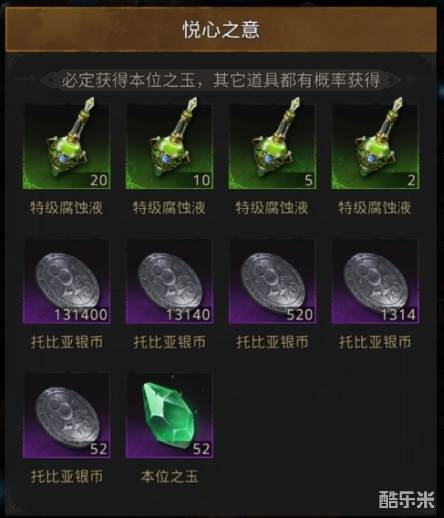Click the 酷乐米 watermark logo
444x518 pixels.
pos(406,499)
